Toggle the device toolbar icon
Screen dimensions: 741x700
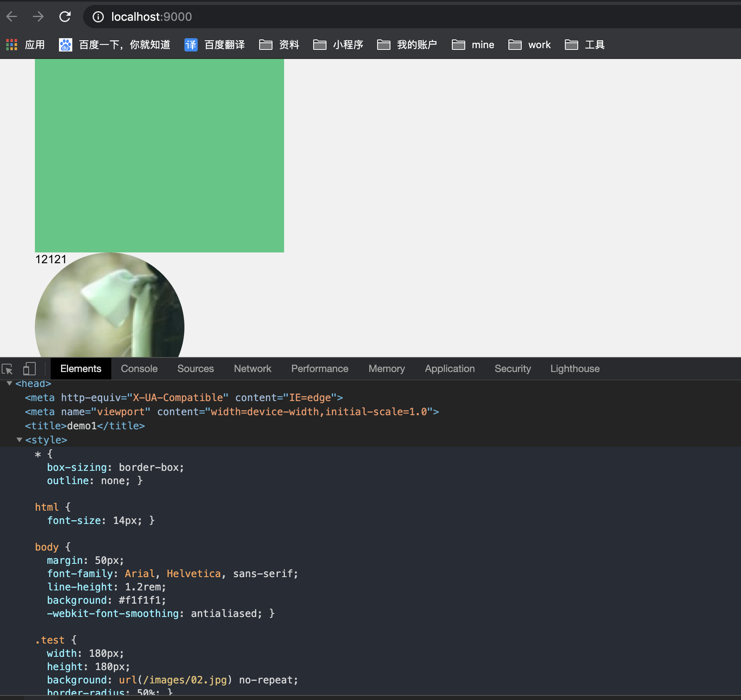tap(29, 369)
